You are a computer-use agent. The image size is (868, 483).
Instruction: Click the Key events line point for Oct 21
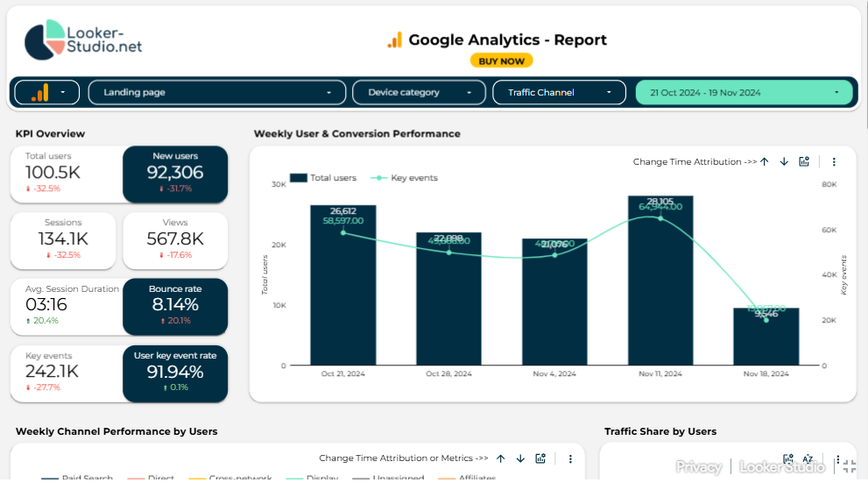pos(343,232)
